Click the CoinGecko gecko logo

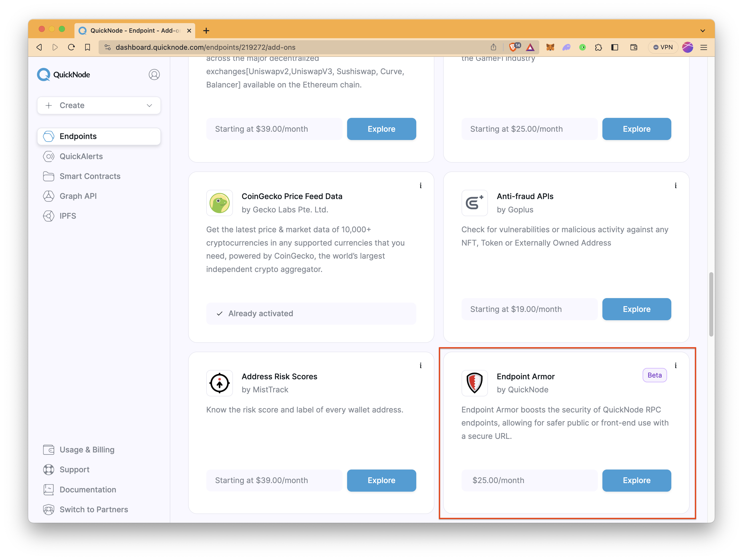[x=219, y=203]
